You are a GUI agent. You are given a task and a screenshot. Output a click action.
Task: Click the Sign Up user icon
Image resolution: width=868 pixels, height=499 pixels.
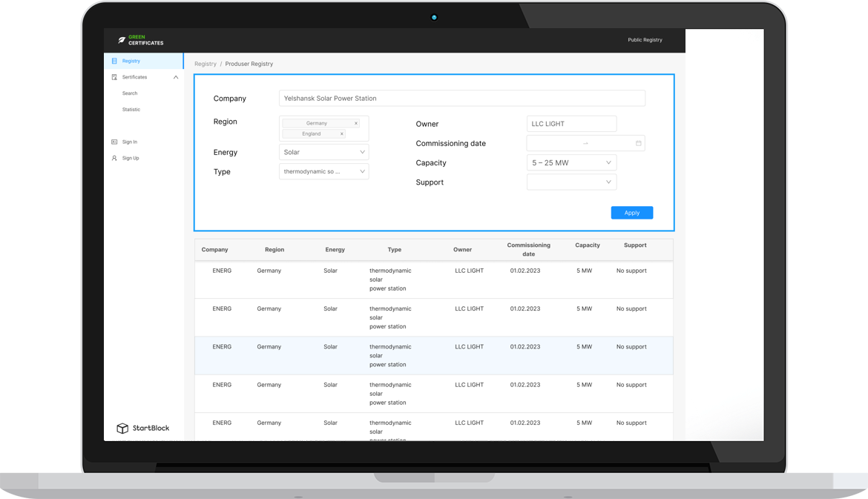[114, 158]
